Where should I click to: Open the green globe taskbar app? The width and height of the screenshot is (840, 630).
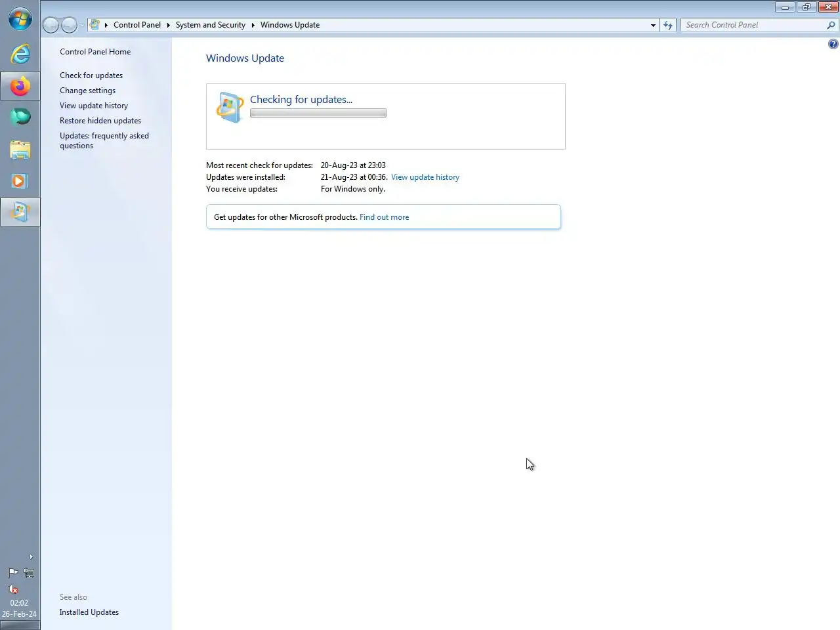[20, 117]
